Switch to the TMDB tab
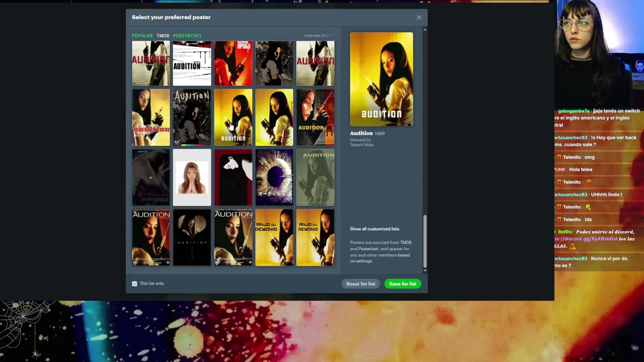Screen dimensions: 644x362 coord(163,36)
